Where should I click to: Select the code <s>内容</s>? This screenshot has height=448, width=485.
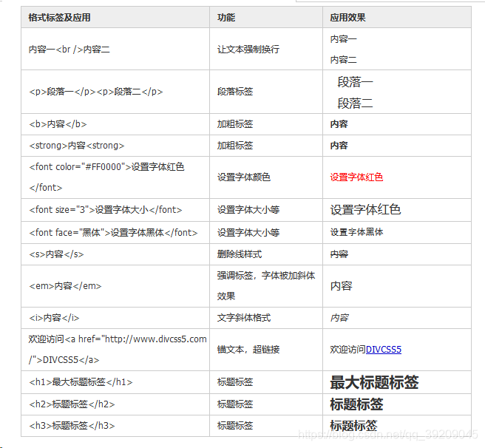coord(56,254)
